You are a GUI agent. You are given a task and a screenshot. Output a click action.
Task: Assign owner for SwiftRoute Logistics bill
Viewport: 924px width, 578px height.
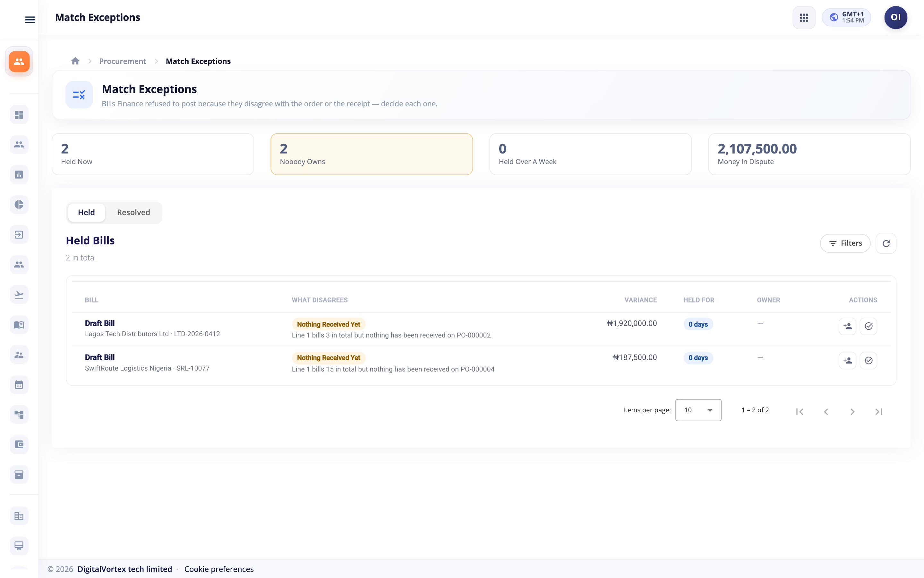847,361
